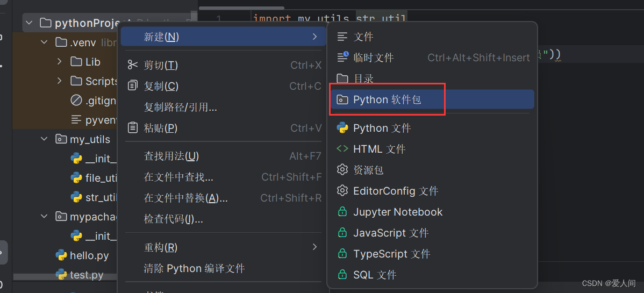Create a new Python 软件包
This screenshot has width=644, height=293.
coord(432,99)
